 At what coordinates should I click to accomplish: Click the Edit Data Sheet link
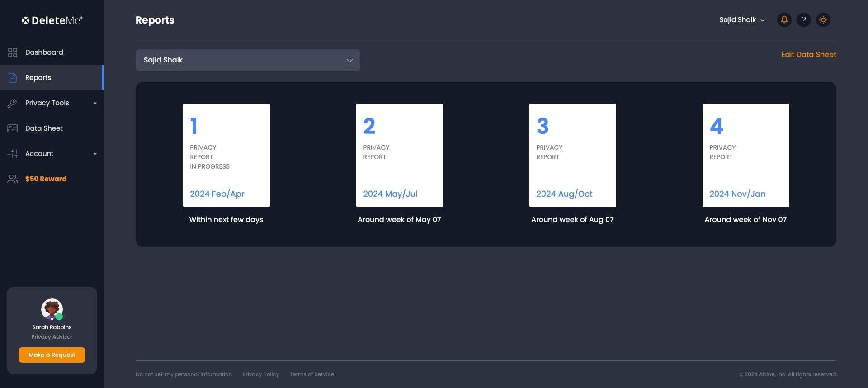(808, 54)
